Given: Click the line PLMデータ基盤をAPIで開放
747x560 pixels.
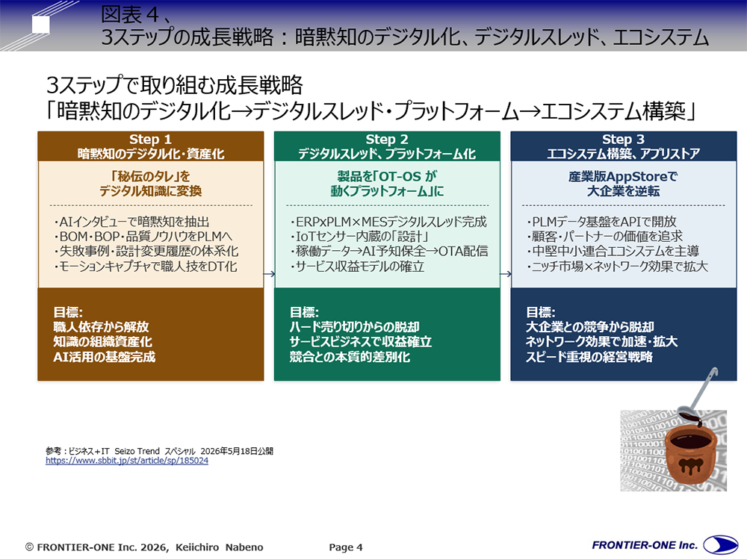Looking at the screenshot, I should pyautogui.click(x=601, y=222).
